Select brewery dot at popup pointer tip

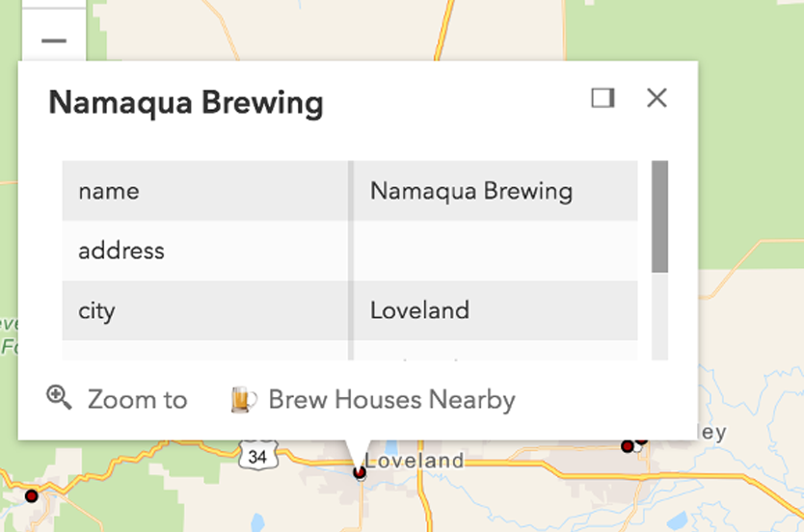coord(360,472)
